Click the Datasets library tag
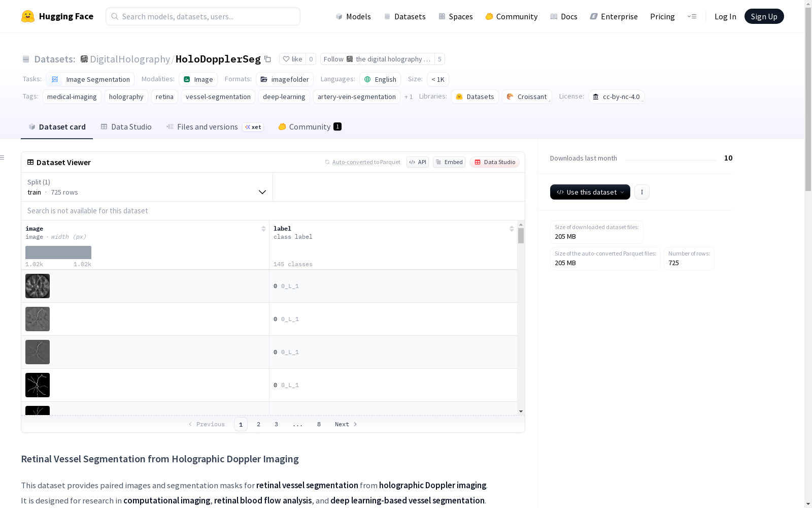812x508 pixels. [475, 97]
